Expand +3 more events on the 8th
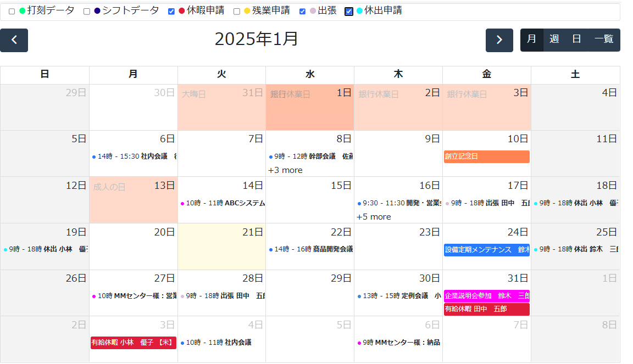Image resolution: width=633 pixels, height=364 pixels. coord(285,170)
